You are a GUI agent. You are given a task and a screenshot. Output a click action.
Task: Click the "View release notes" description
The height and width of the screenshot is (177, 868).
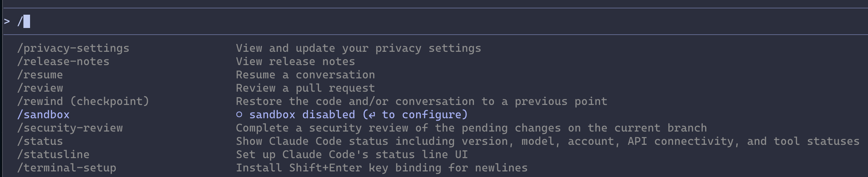[x=295, y=62]
